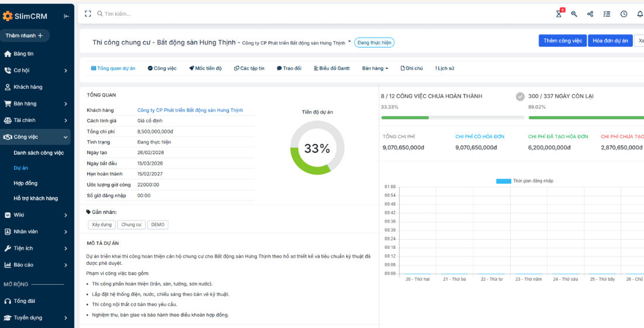Click the Báo cáo chart icon

click(x=8, y=265)
